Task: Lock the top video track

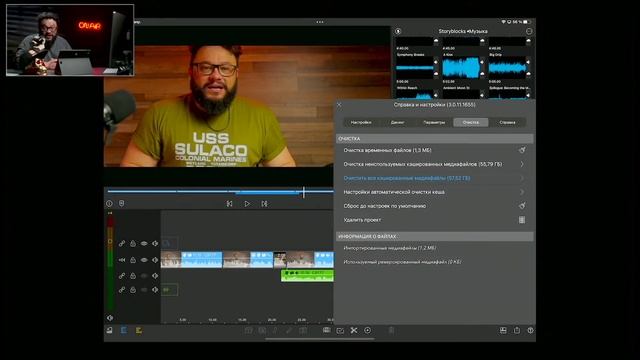Action: (x=133, y=243)
